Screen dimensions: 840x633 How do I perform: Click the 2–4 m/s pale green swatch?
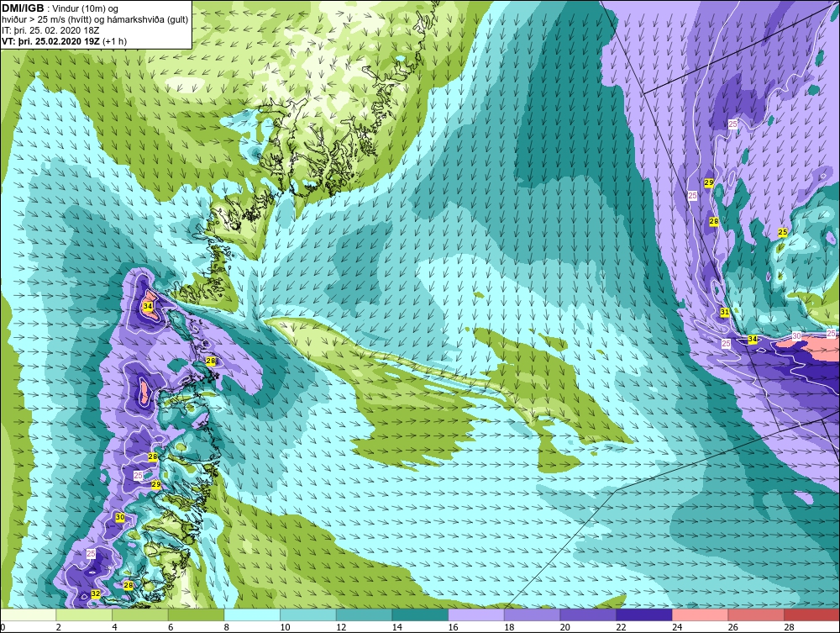(84, 615)
